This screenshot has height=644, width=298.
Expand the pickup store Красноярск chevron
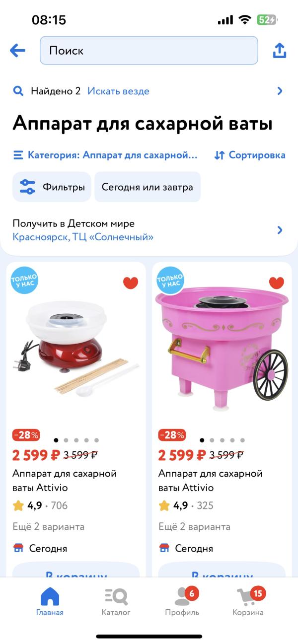[280, 230]
